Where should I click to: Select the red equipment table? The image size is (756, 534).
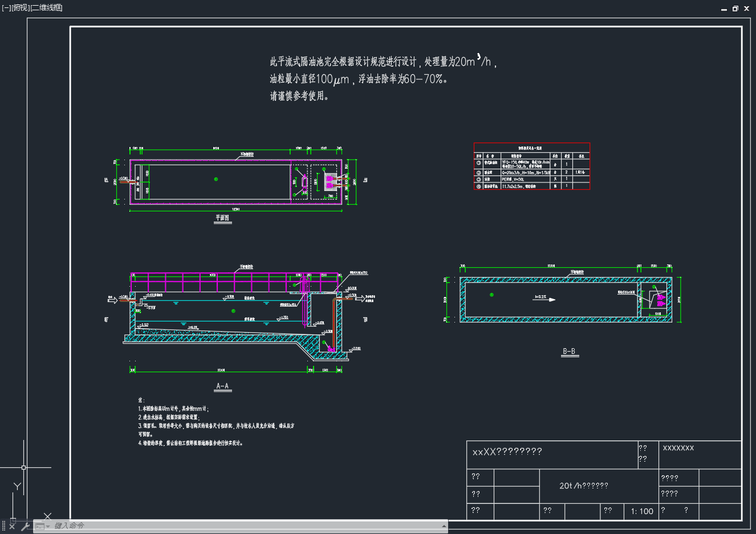[532, 166]
